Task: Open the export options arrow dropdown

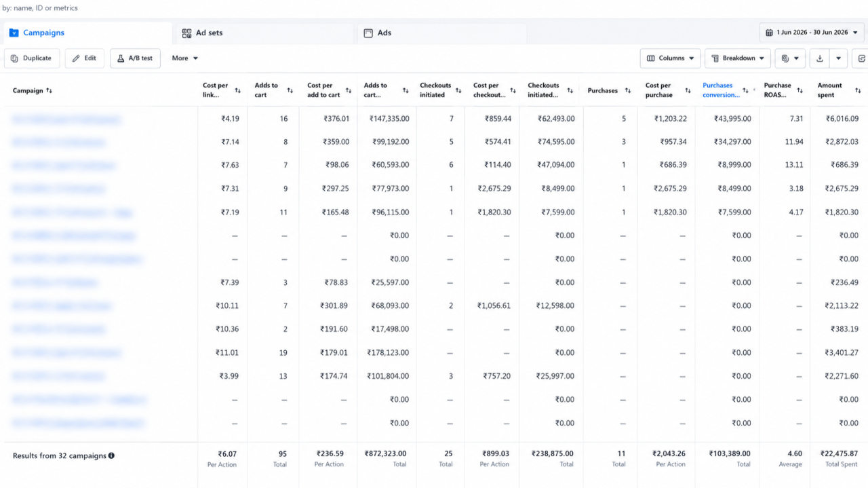Action: pos(839,58)
